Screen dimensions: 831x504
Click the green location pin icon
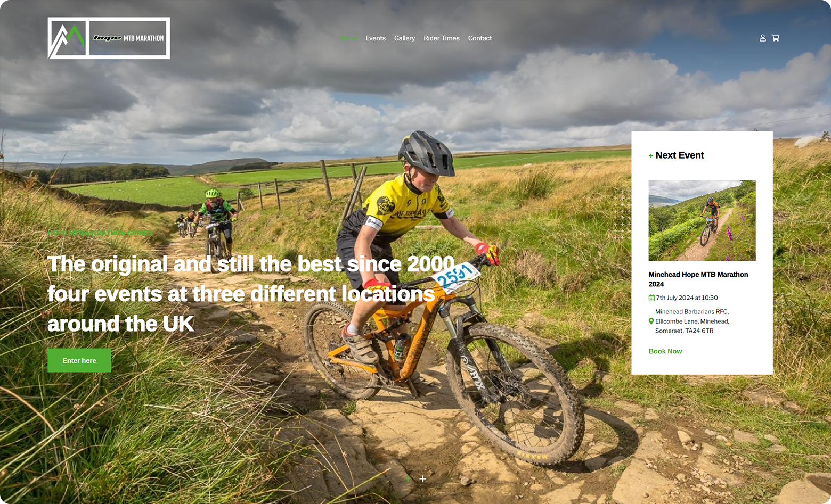pyautogui.click(x=651, y=321)
